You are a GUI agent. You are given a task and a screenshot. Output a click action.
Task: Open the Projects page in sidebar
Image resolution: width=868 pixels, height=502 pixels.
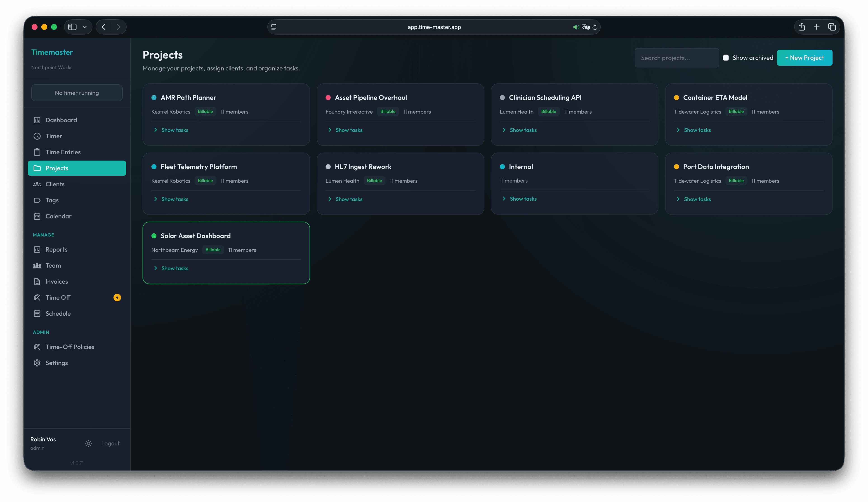pos(77,168)
